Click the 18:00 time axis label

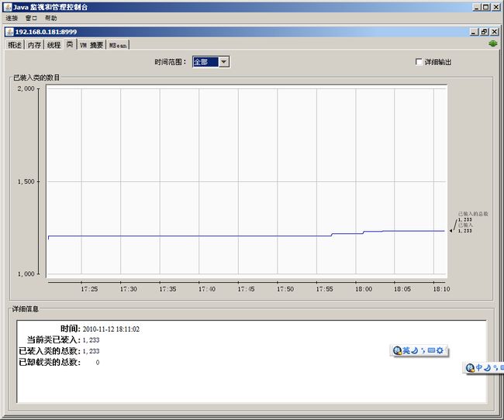click(364, 289)
